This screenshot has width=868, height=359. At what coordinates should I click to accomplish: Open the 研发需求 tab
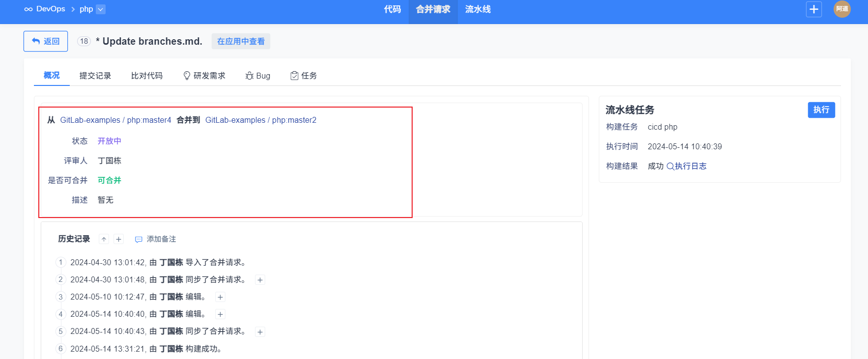point(204,76)
